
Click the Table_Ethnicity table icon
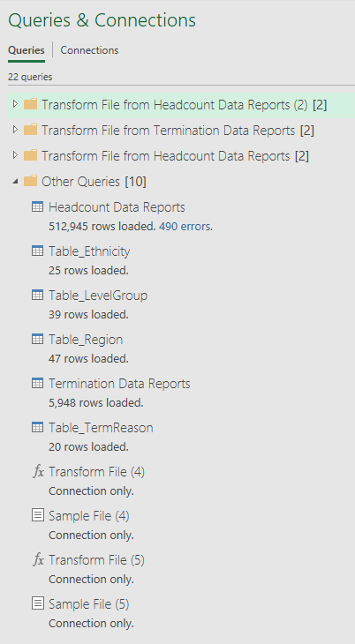[x=37, y=251]
